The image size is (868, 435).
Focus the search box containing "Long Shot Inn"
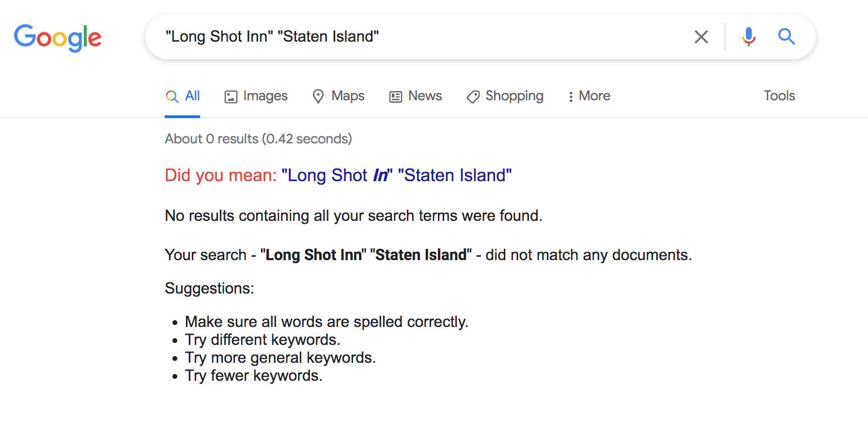pos(426,37)
